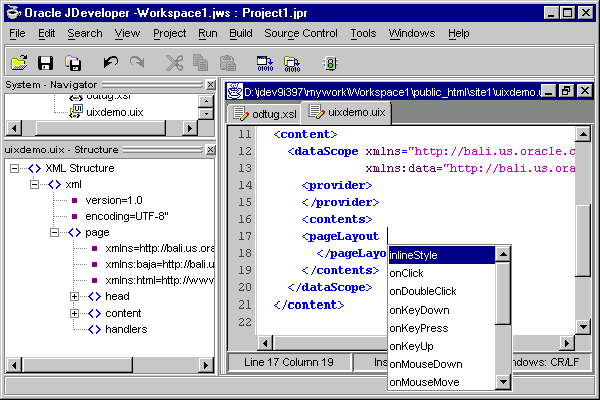Click line 14 provider tag in editor

tap(337, 185)
